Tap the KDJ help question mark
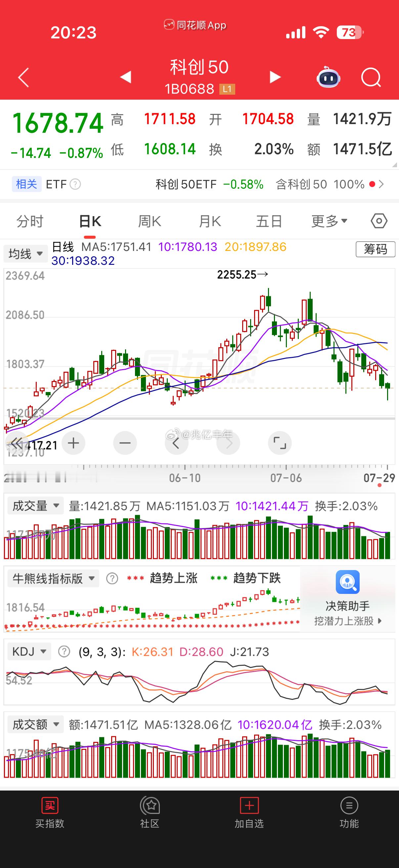The width and height of the screenshot is (399, 868). pos(64,651)
